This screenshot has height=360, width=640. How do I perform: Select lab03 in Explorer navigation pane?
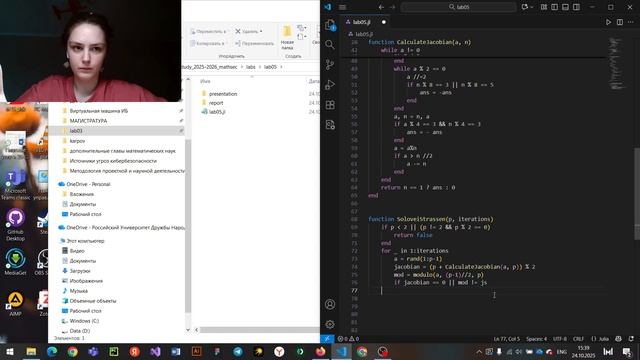tap(76, 131)
